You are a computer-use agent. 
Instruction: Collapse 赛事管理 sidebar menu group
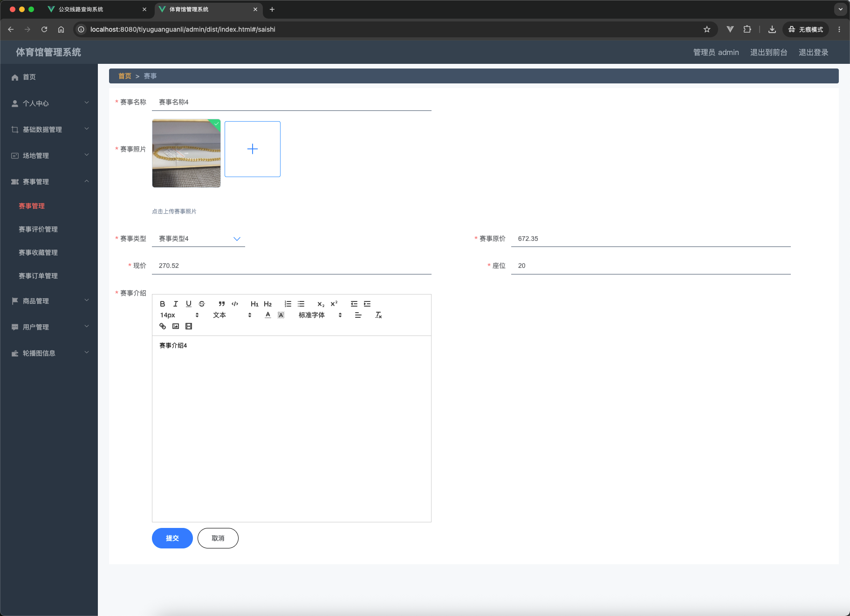tap(49, 182)
